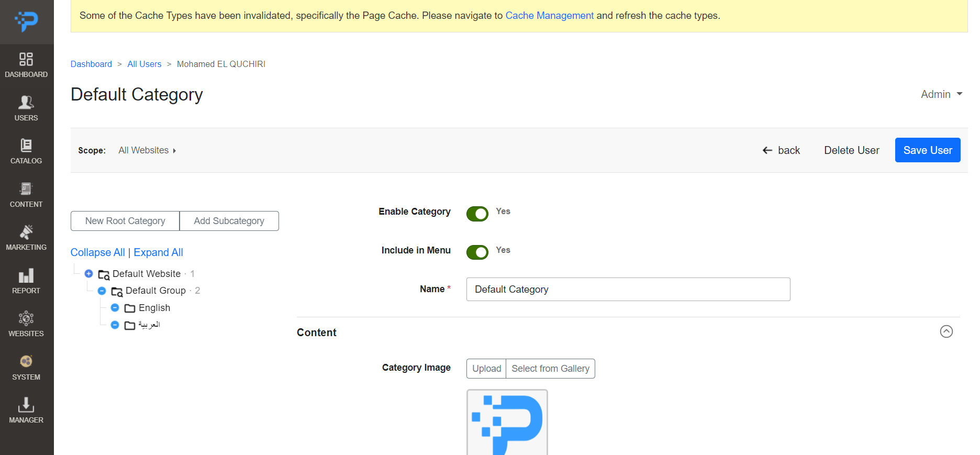Focus the Name input field
Screen dimensions: 980x455
coord(628,290)
